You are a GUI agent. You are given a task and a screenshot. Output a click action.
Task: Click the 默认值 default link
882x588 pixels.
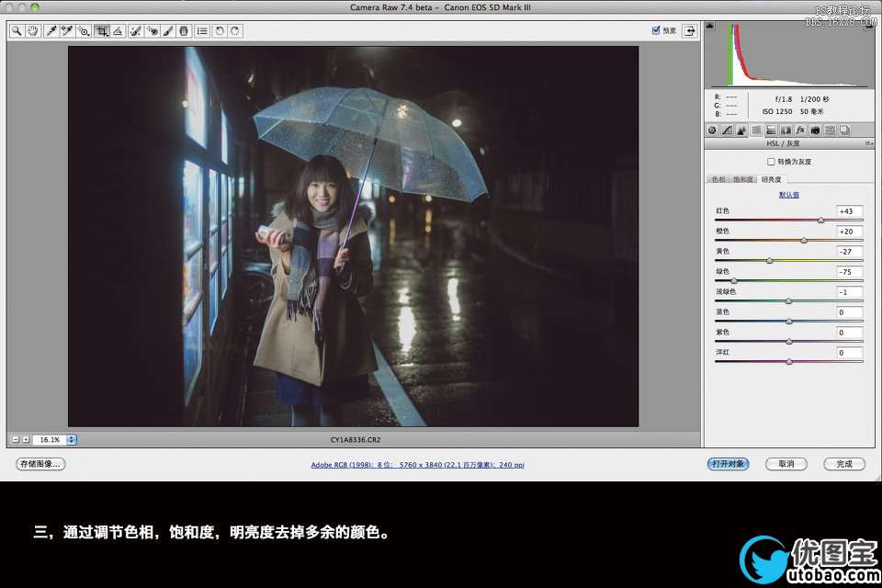point(788,195)
